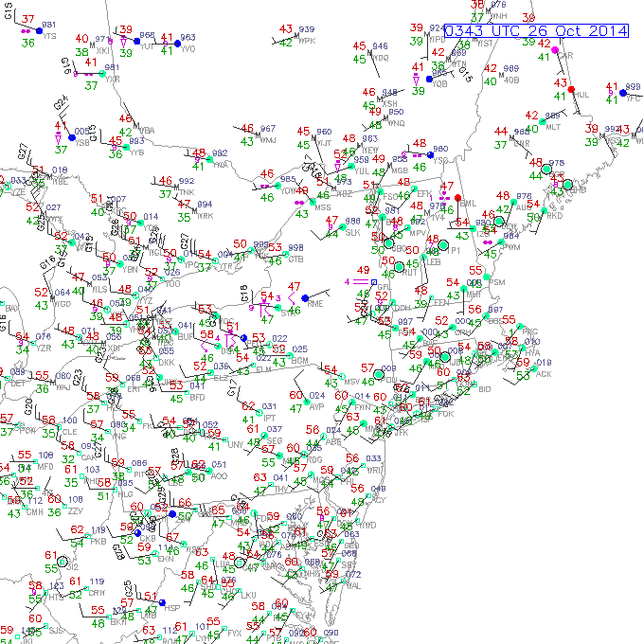Viewport: 644px width, 644px height.
Task: Click the PHL station label
Action: click(348, 481)
